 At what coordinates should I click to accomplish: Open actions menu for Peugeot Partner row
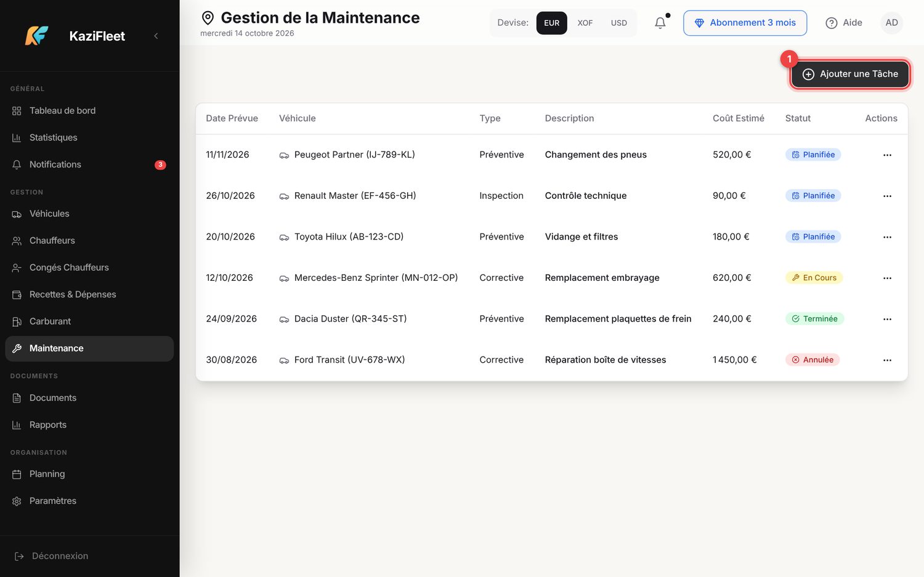click(887, 155)
